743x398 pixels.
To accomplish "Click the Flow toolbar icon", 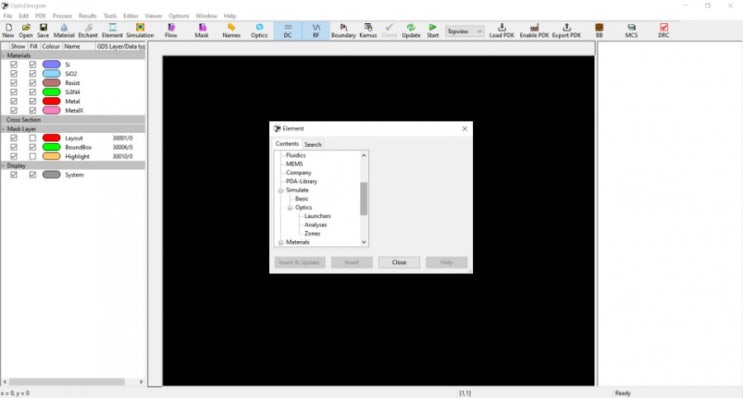I will [x=171, y=30].
